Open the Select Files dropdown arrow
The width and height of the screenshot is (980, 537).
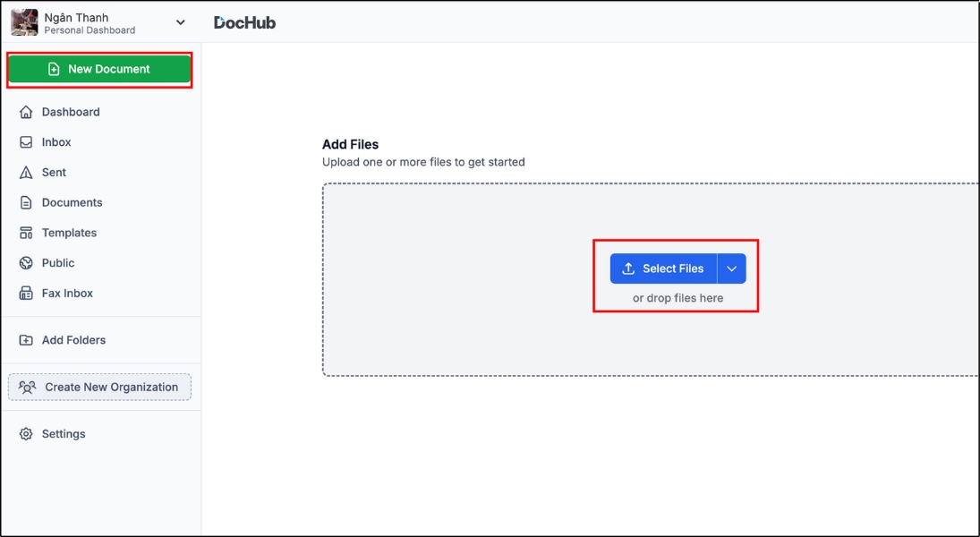click(x=731, y=268)
